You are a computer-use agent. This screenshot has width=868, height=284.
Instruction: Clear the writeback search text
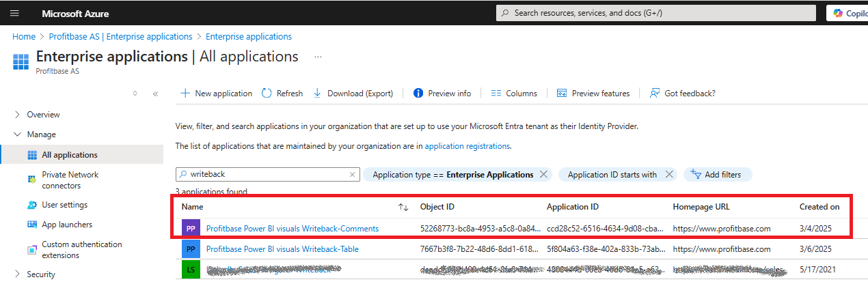pos(352,175)
